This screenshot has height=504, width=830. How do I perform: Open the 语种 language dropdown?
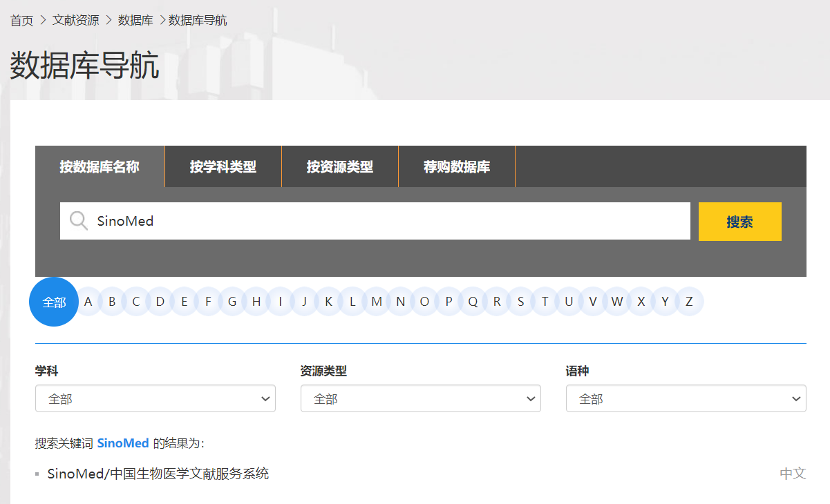pyautogui.click(x=686, y=399)
